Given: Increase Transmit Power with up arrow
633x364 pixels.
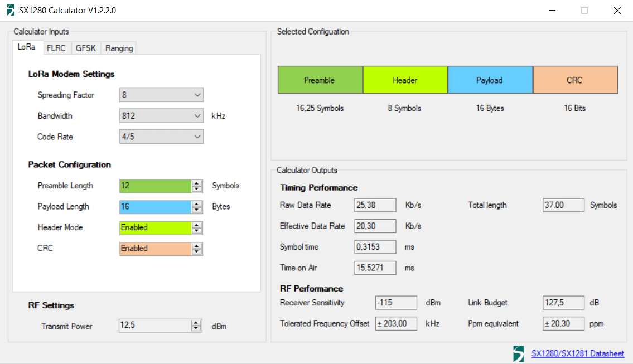Looking at the screenshot, I should (x=196, y=322).
